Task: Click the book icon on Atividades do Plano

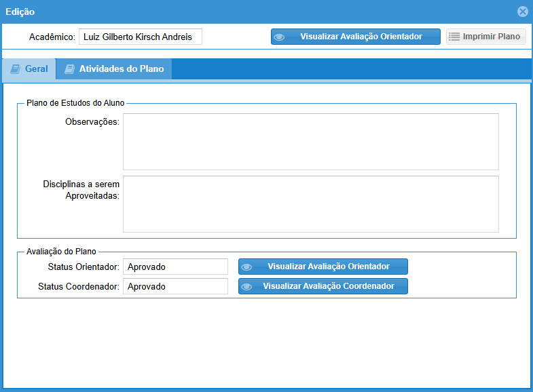Action: point(69,69)
